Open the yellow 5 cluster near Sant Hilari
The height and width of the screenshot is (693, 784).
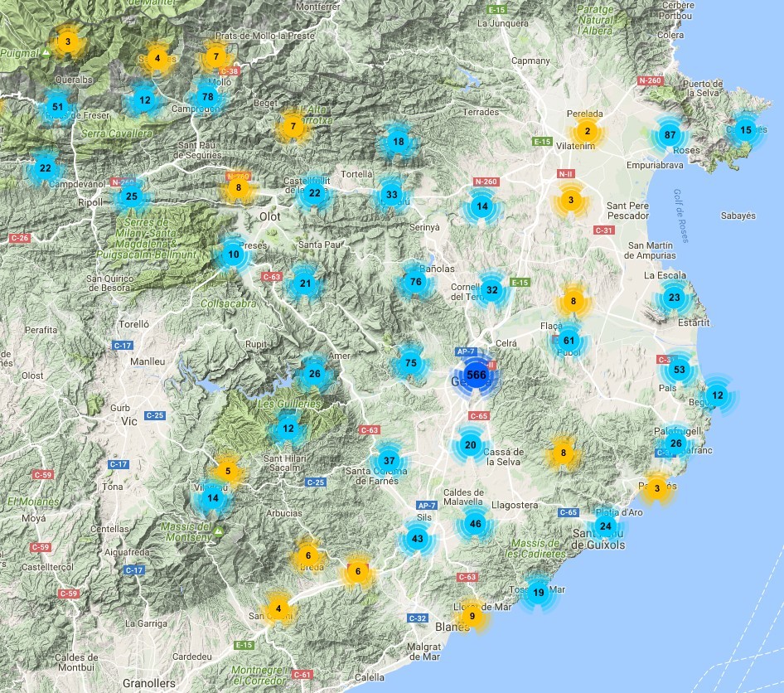228,472
